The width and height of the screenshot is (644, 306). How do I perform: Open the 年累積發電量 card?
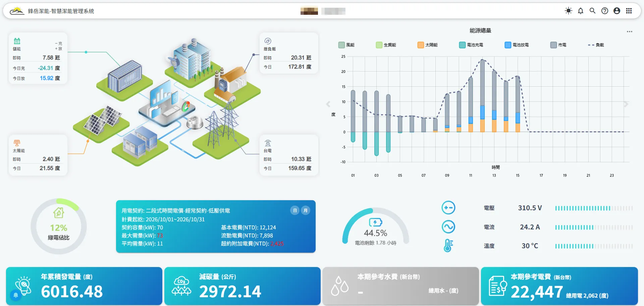point(84,286)
